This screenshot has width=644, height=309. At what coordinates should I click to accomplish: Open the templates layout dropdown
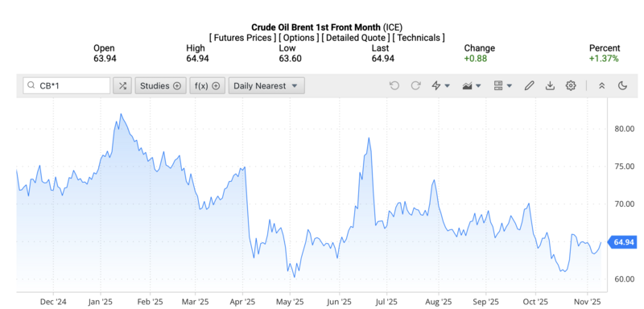point(502,86)
